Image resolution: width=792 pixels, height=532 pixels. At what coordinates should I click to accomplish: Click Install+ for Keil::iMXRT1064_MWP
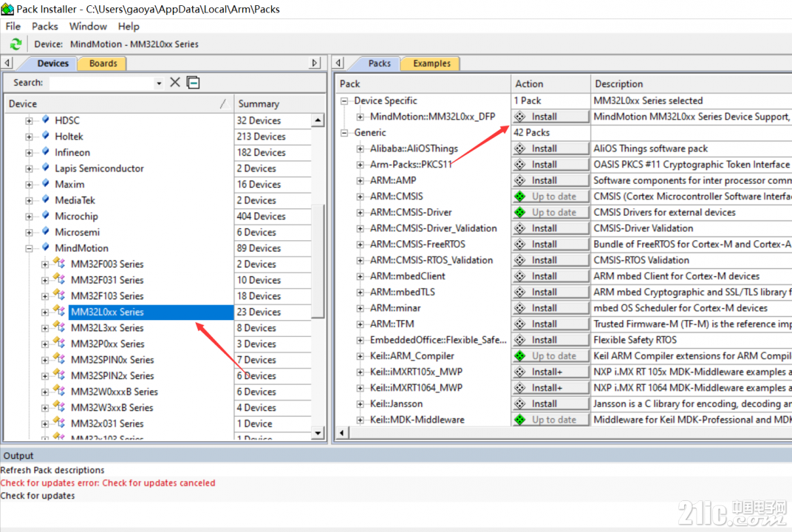(550, 388)
